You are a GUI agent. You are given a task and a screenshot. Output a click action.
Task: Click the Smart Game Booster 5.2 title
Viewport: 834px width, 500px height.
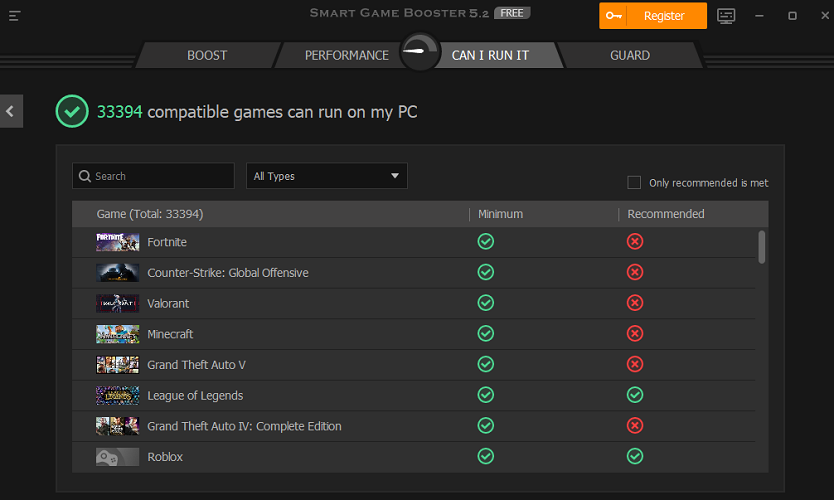[399, 13]
